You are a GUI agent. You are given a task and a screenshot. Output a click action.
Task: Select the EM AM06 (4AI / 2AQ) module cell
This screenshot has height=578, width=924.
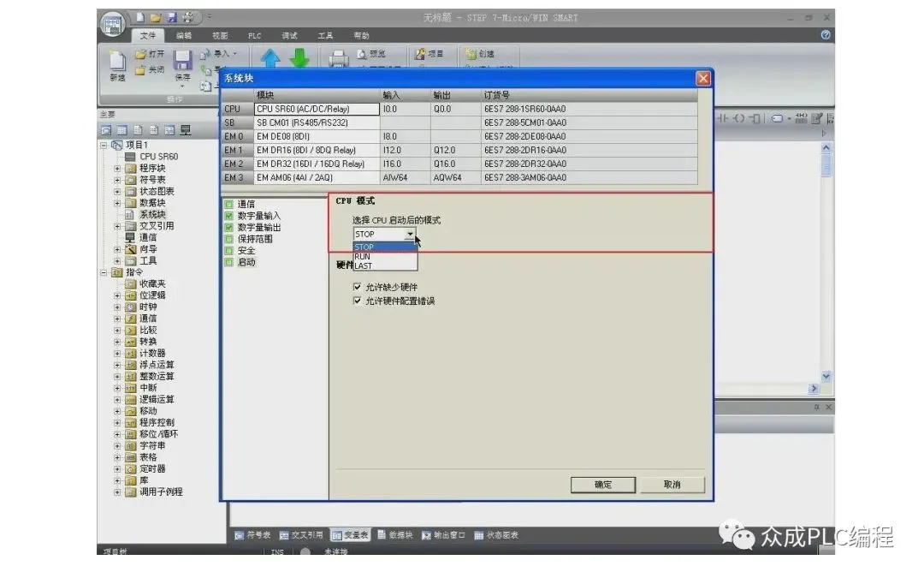(x=317, y=177)
